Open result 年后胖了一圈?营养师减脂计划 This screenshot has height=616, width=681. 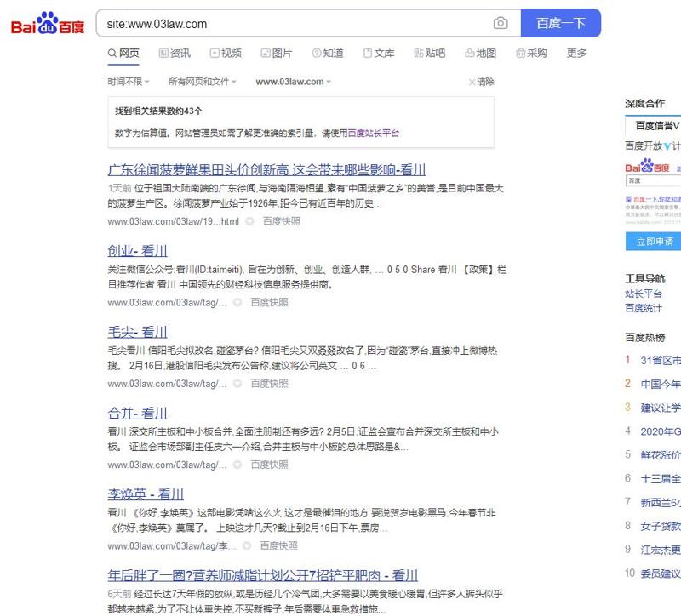click(x=263, y=576)
